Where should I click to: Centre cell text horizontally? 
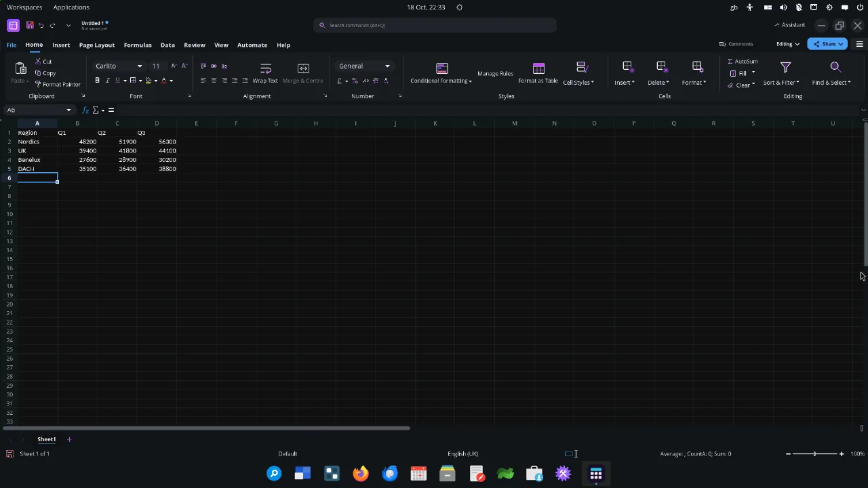(x=214, y=81)
